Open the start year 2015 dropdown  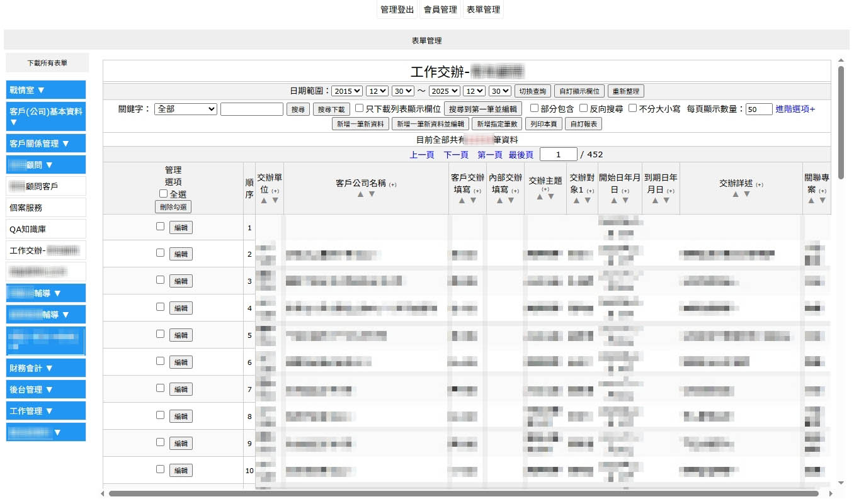coord(347,91)
